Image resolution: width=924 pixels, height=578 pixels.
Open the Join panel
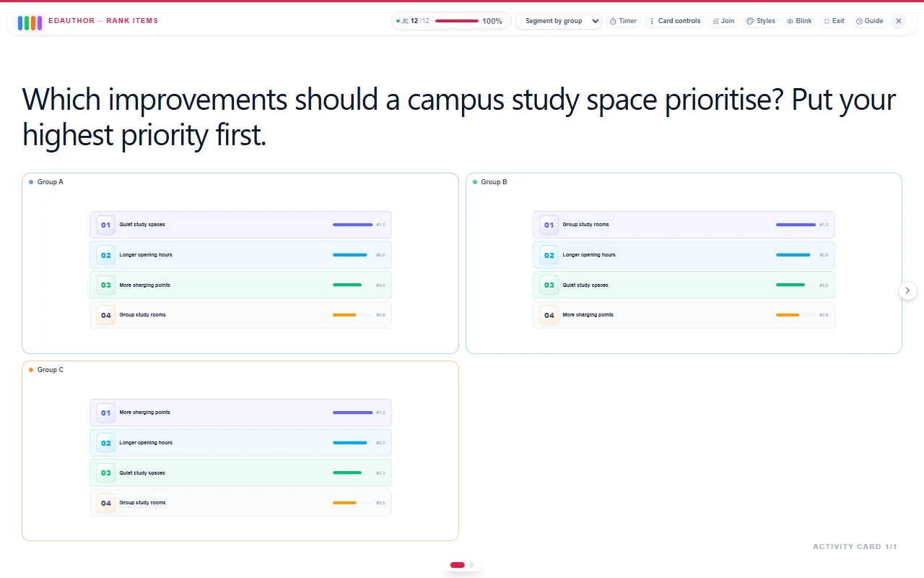coord(723,21)
